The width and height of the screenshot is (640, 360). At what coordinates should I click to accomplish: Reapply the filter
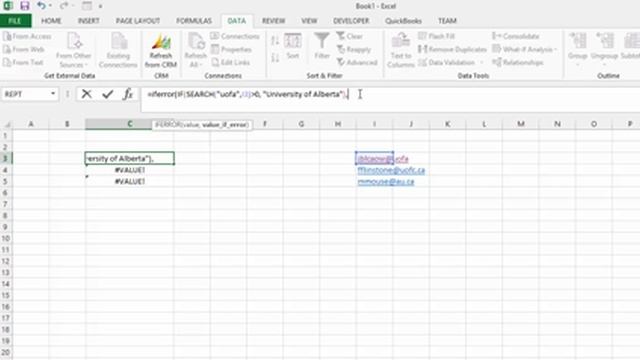coord(354,49)
